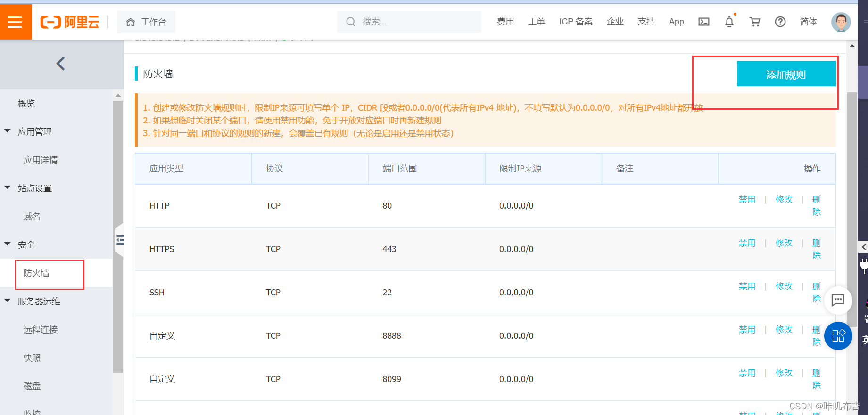Viewport: 868px width, 415px height.
Task: Open the 工单 top menu
Action: click(537, 22)
